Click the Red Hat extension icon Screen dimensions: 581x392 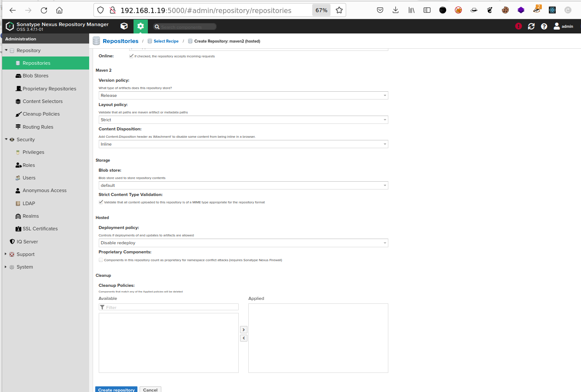[474, 10]
